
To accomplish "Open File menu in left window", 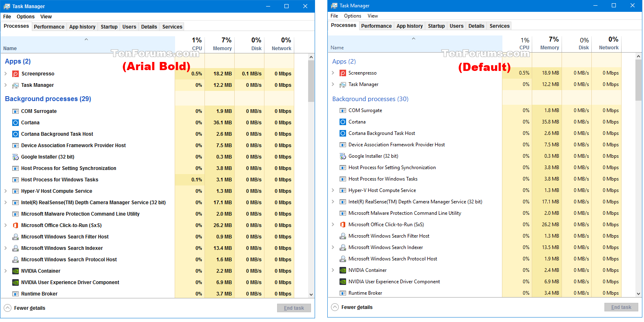I will (7, 17).
